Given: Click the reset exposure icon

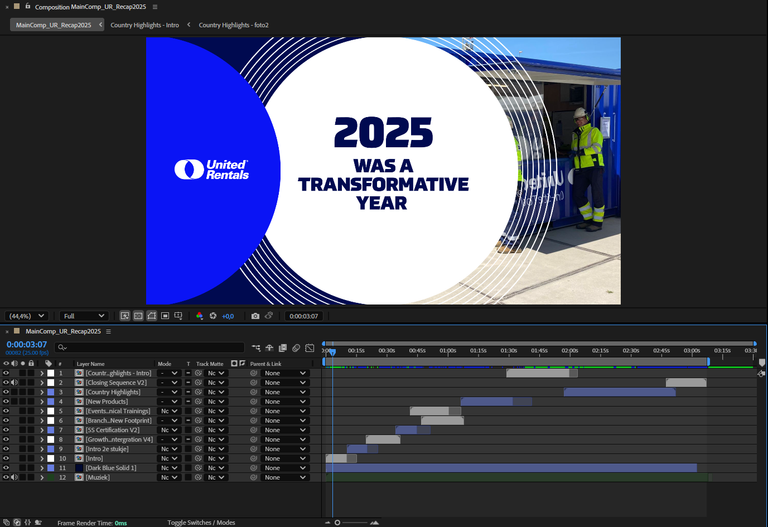Looking at the screenshot, I should point(212,316).
